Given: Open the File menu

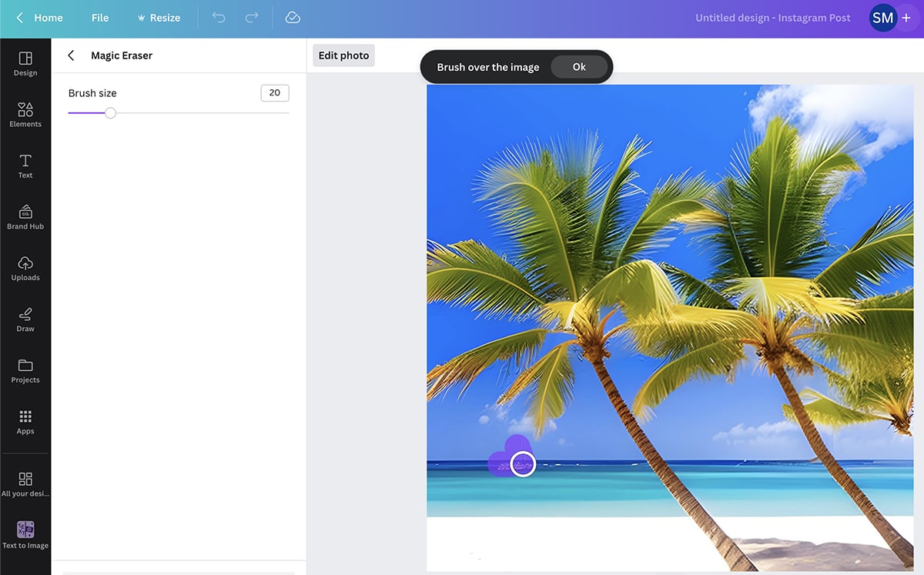Looking at the screenshot, I should coord(100,18).
